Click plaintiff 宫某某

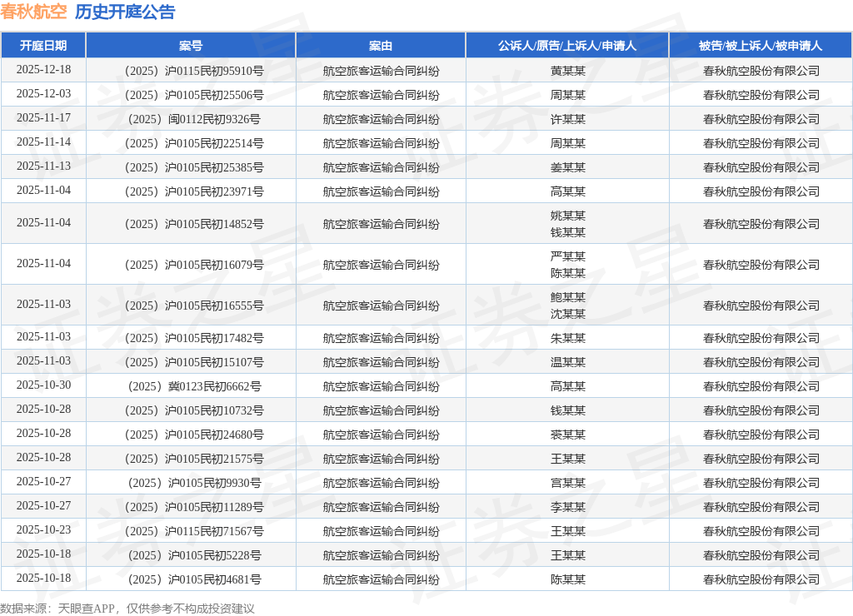pos(568,483)
